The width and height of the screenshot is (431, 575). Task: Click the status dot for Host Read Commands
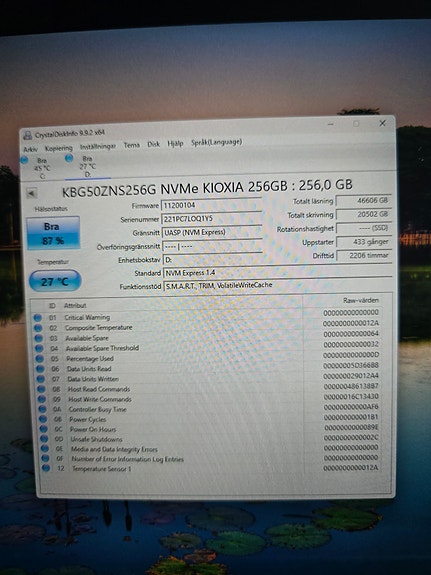pyautogui.click(x=41, y=389)
